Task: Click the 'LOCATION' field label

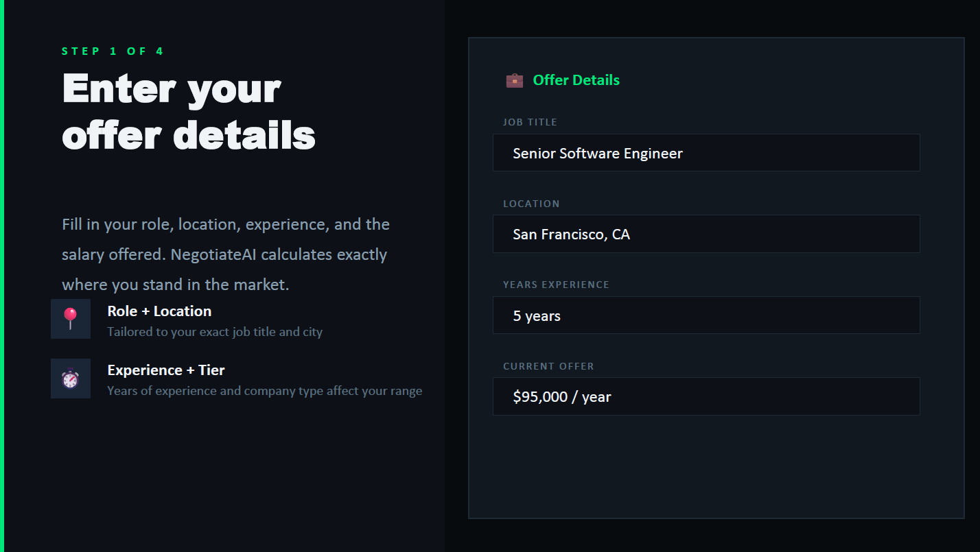Action: [531, 204]
